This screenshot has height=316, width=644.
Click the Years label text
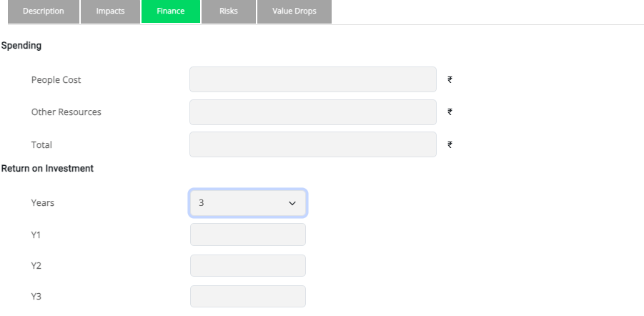43,203
